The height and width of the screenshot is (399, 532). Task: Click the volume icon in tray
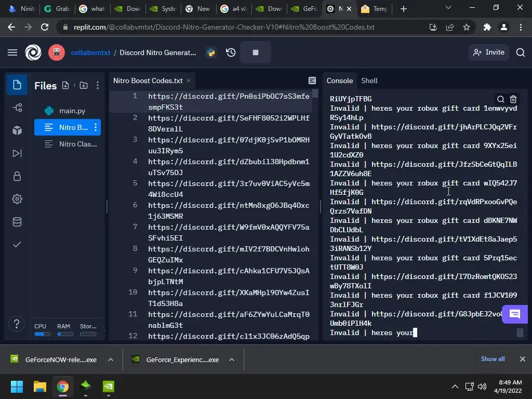click(482, 387)
